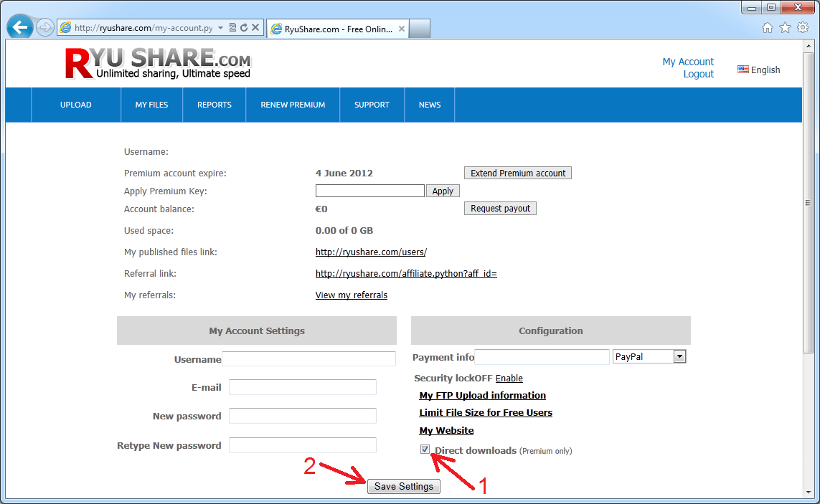Click the Apply button for premium key

click(x=443, y=191)
